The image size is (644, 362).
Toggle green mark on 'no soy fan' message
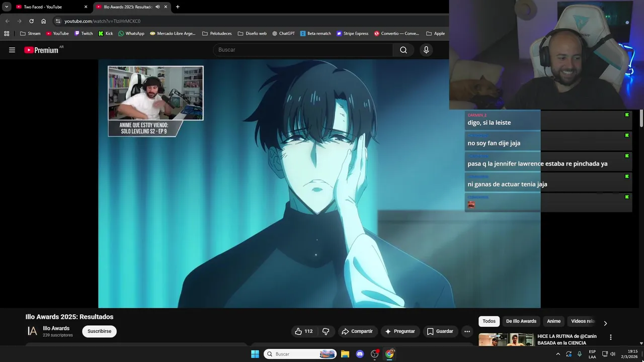coord(627,135)
